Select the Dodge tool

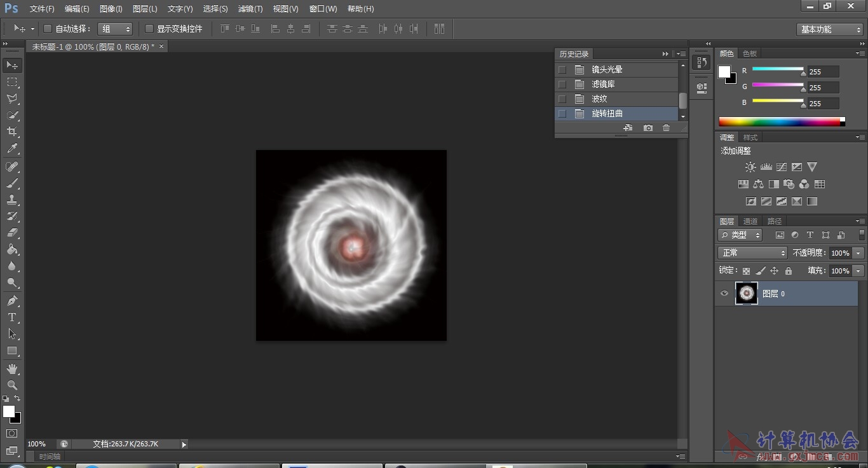pos(12,282)
